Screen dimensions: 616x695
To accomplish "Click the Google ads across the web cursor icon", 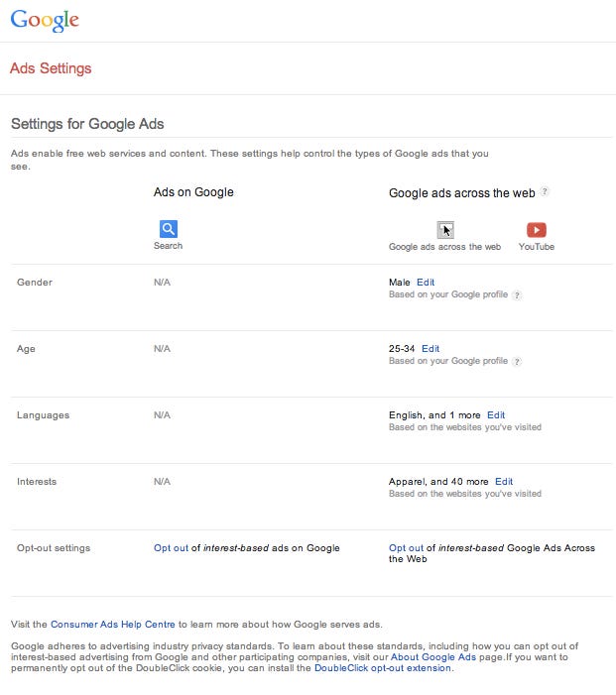I will [445, 230].
